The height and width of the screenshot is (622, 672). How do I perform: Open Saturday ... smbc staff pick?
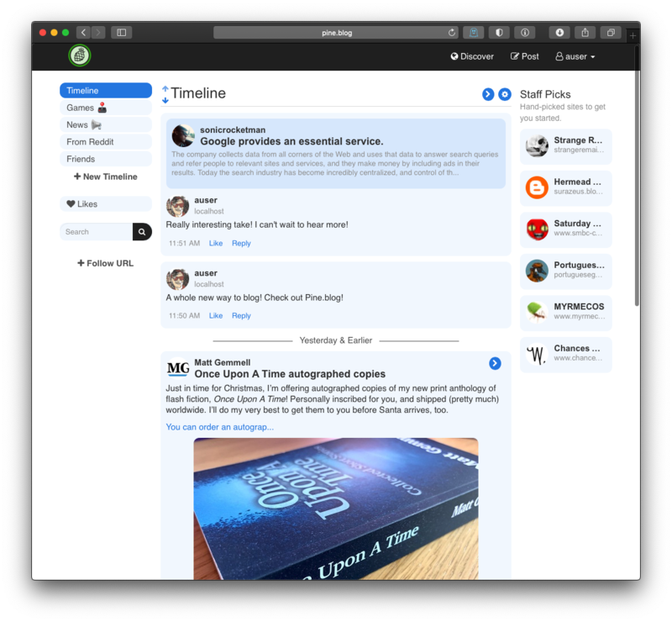(565, 229)
